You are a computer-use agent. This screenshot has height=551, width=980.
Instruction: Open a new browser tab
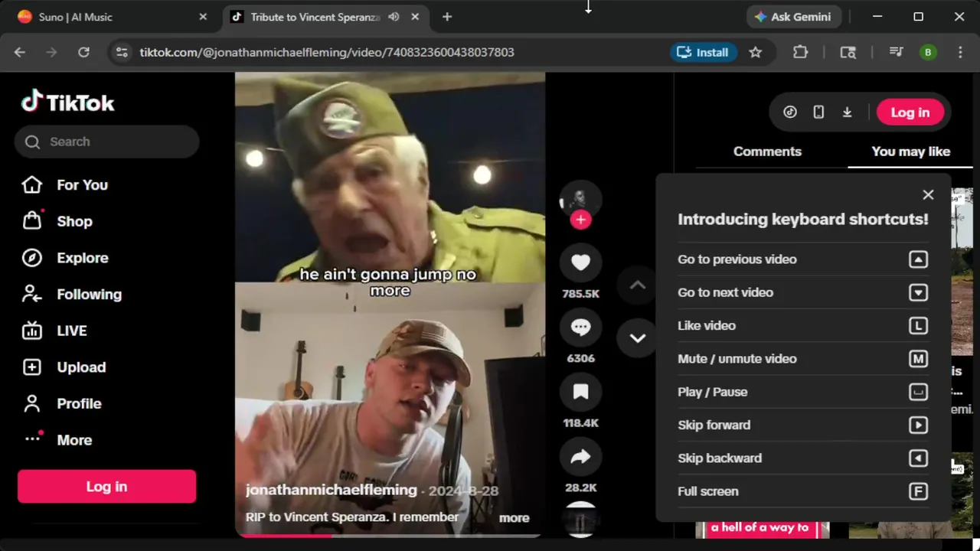point(447,17)
